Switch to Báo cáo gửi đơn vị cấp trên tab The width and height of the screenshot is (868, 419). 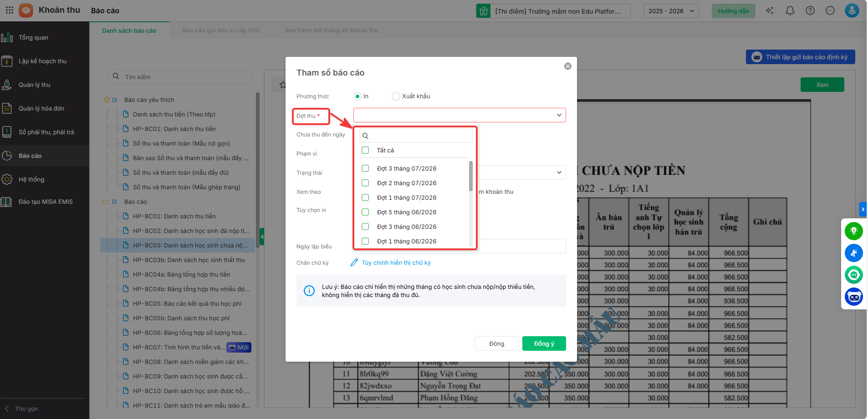221,30
